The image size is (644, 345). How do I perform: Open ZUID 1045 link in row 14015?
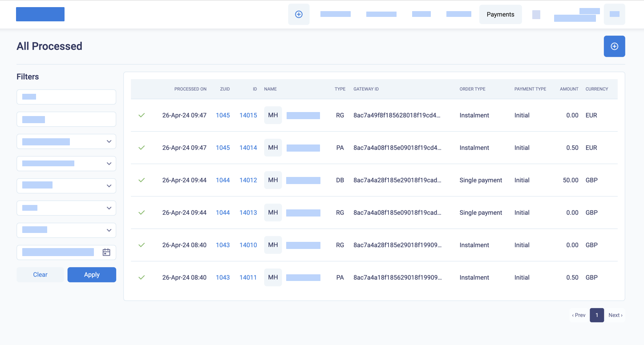[x=223, y=115]
